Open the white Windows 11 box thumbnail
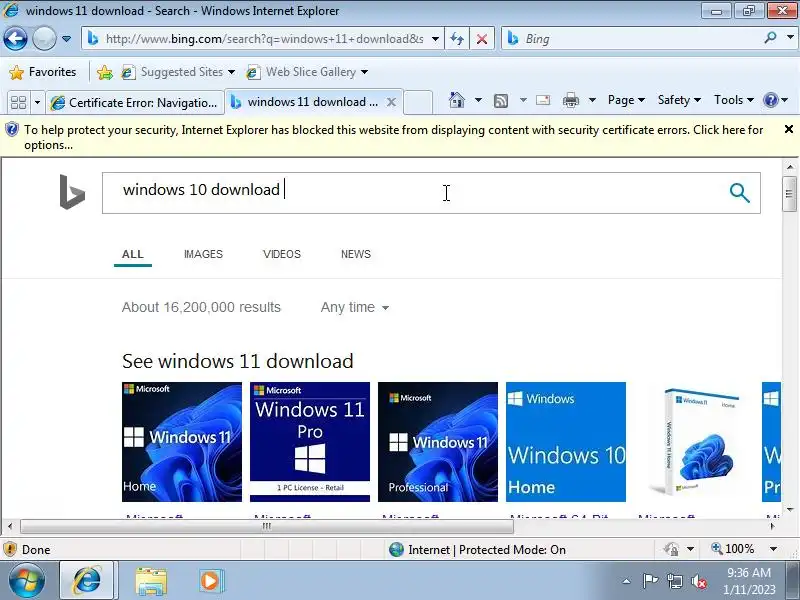 (x=694, y=442)
